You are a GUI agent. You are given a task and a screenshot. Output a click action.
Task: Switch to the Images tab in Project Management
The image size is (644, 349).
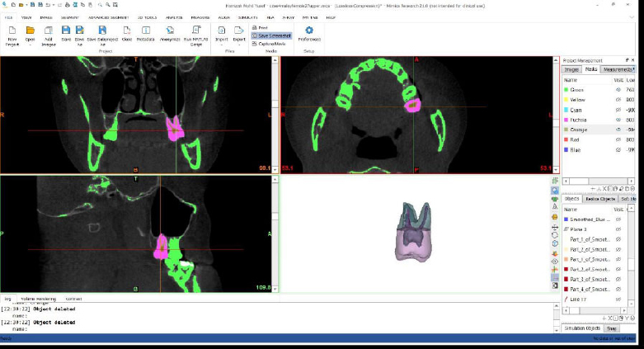tap(571, 70)
